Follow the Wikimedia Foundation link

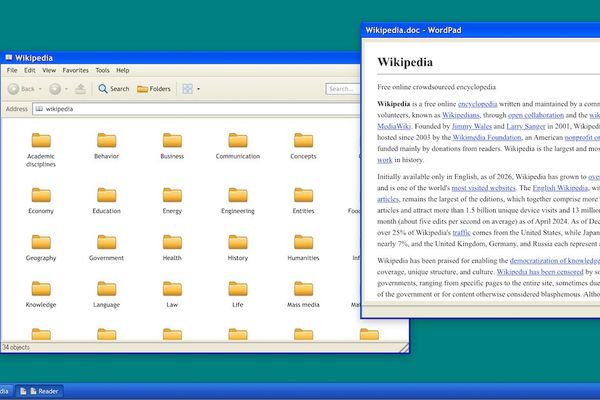pyautogui.click(x=487, y=137)
